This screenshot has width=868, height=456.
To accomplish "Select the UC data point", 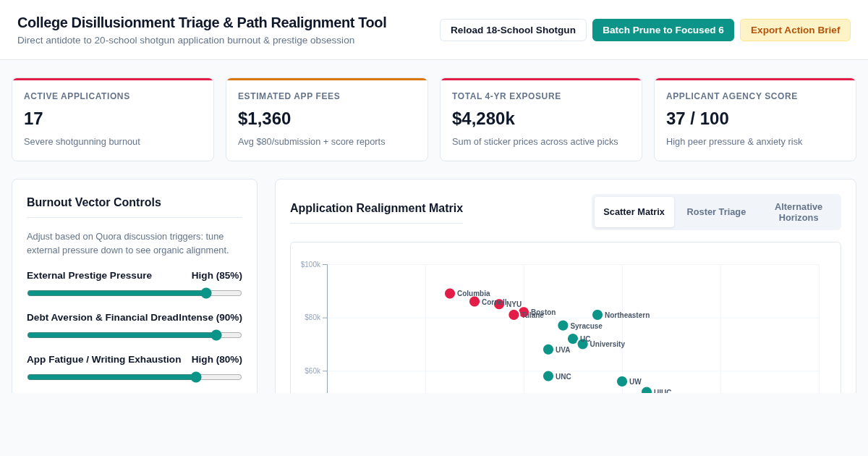I will (573, 339).
